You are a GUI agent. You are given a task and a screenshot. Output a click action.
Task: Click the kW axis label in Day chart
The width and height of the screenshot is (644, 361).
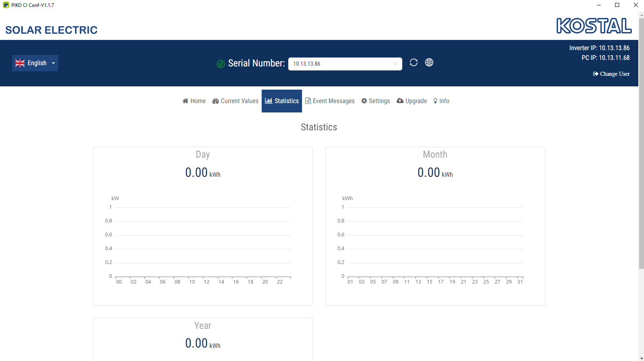[x=115, y=198]
